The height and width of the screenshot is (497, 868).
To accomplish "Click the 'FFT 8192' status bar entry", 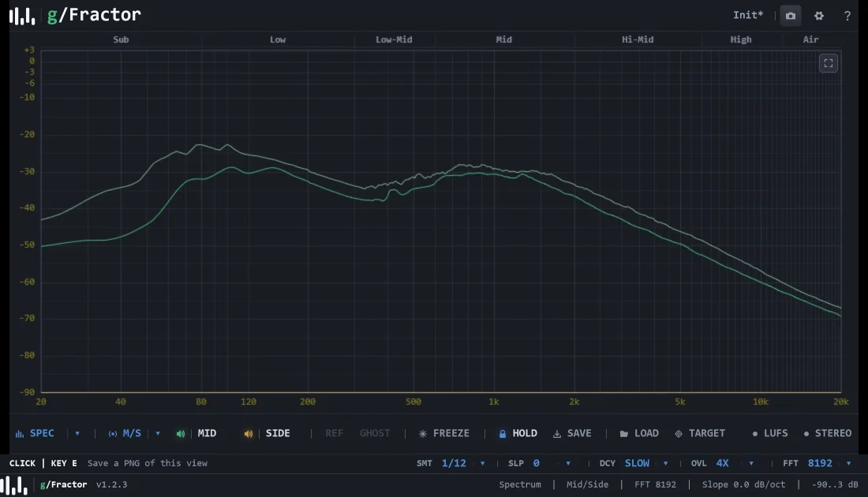I will [x=655, y=484].
